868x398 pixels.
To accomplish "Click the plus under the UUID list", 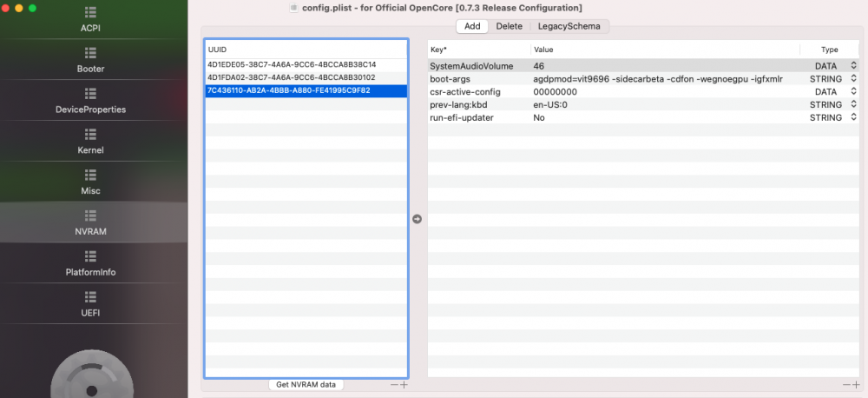I will point(404,385).
